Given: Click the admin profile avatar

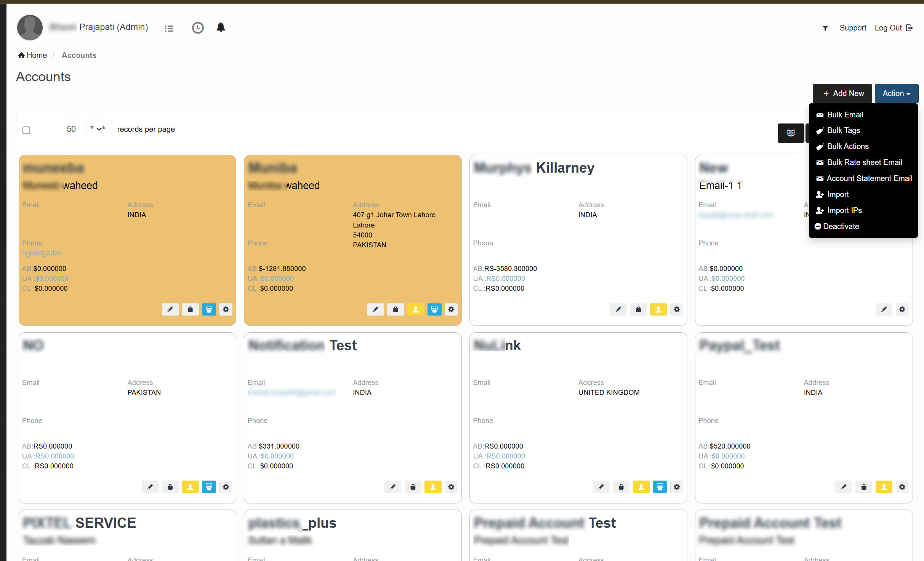Looking at the screenshot, I should pos(30,27).
